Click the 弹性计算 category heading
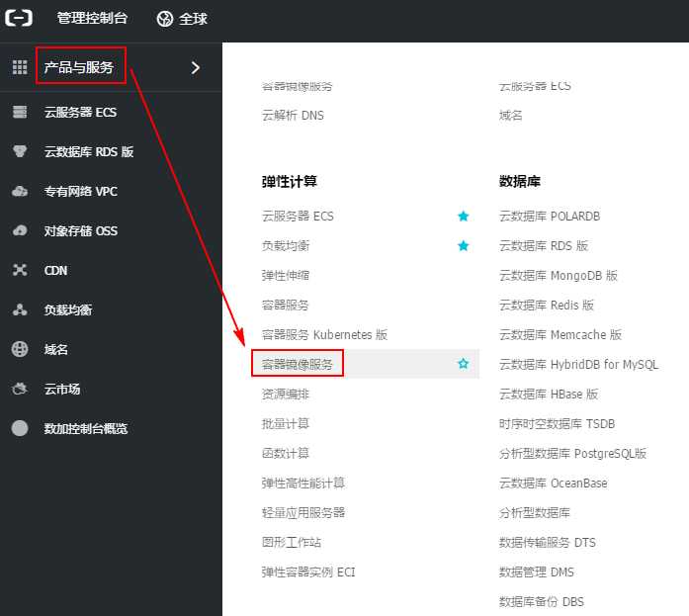The height and width of the screenshot is (616, 689). pyautogui.click(x=289, y=181)
